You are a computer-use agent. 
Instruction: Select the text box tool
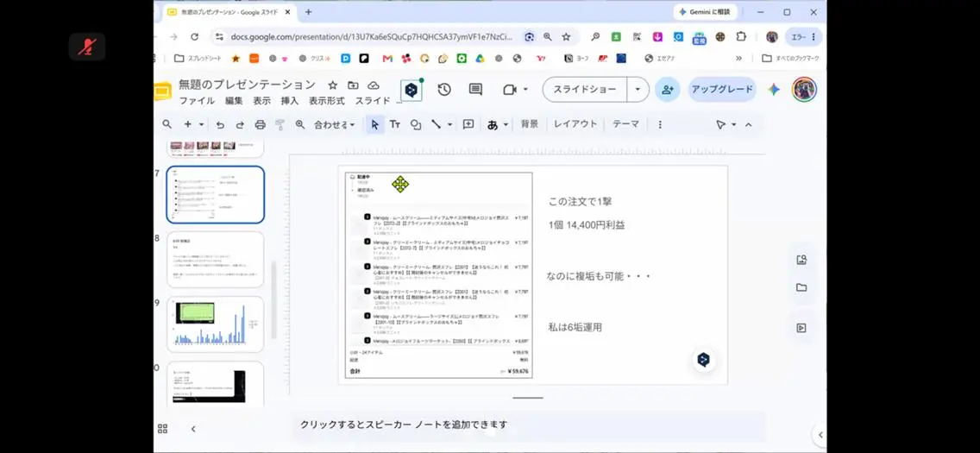coord(395,124)
